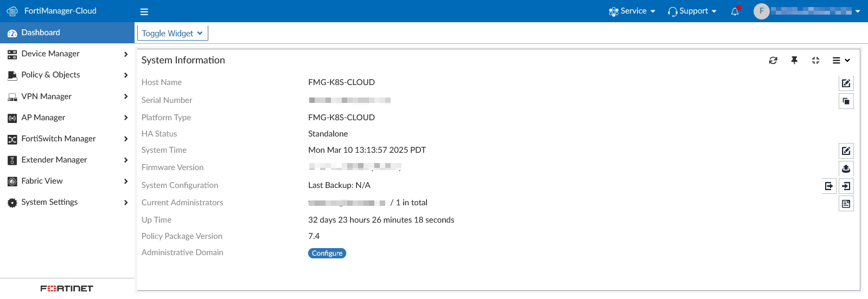Open the Toggle Widget dropdown
The width and height of the screenshot is (868, 299).
173,33
